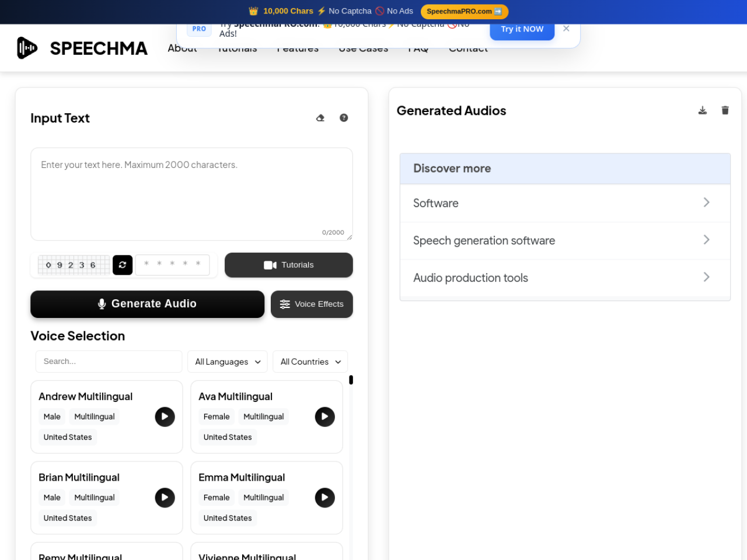The height and width of the screenshot is (560, 747).
Task: Click the Speechma logo icon
Action: tap(27, 48)
